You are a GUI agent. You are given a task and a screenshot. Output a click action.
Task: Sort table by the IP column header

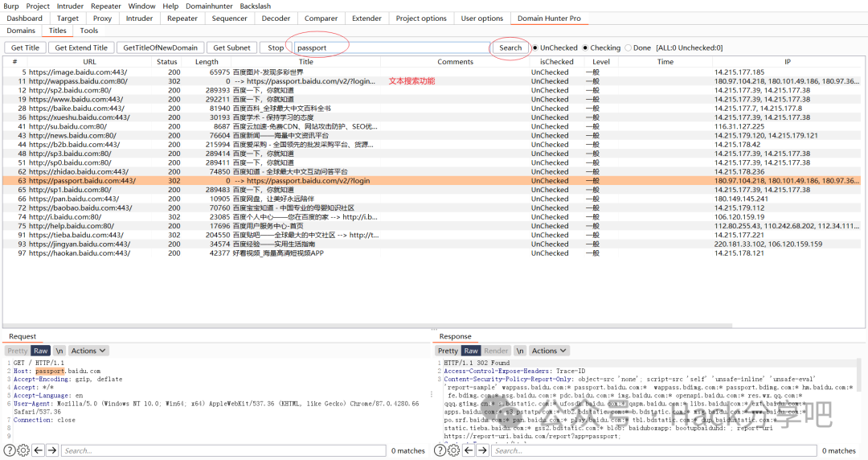click(x=787, y=62)
